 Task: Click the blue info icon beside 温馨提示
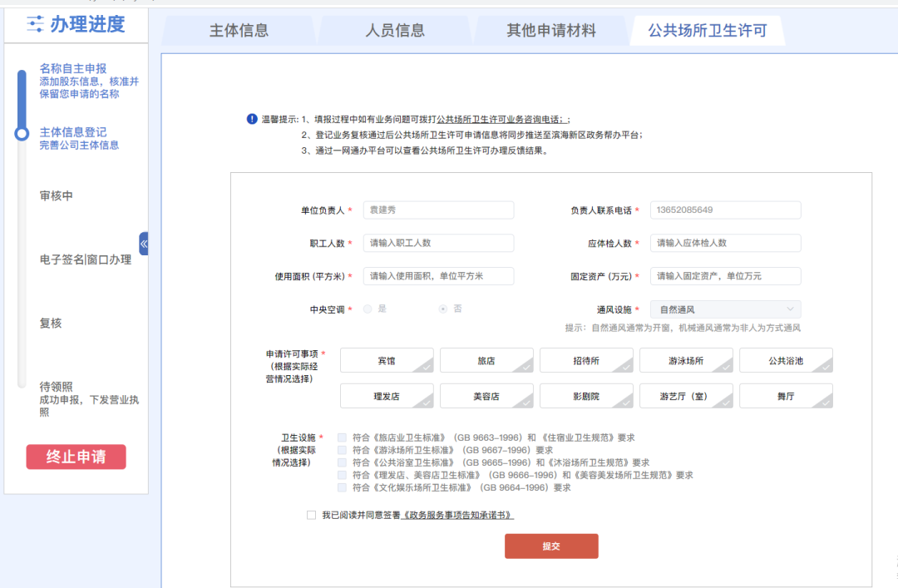click(x=252, y=119)
